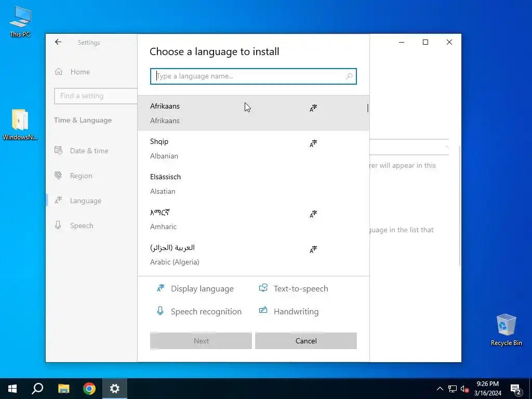
Task: Click the Text-to-speech legend icon
Action: (x=263, y=288)
